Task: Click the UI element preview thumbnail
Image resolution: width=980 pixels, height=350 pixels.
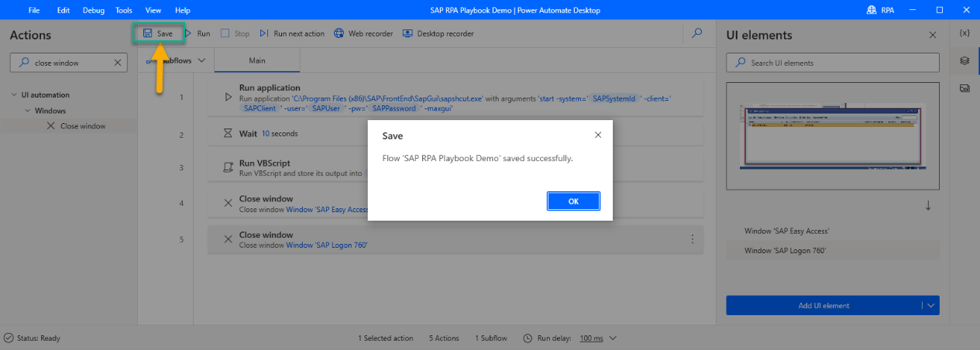Action: coord(833,136)
